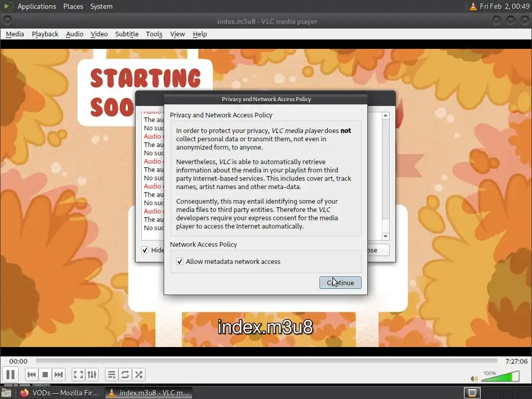Skip to next media track

point(58,375)
